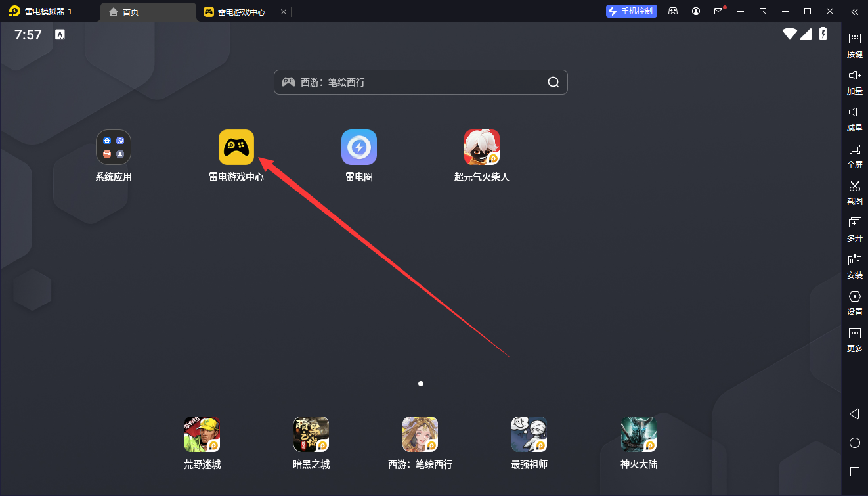Open the 最强祖师 game
This screenshot has width=868, height=496.
pos(529,434)
